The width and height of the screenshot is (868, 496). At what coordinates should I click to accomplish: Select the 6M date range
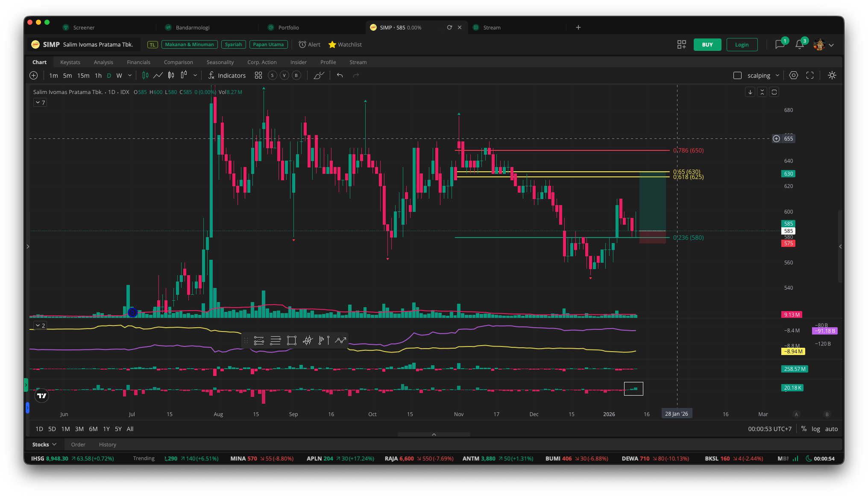point(93,429)
